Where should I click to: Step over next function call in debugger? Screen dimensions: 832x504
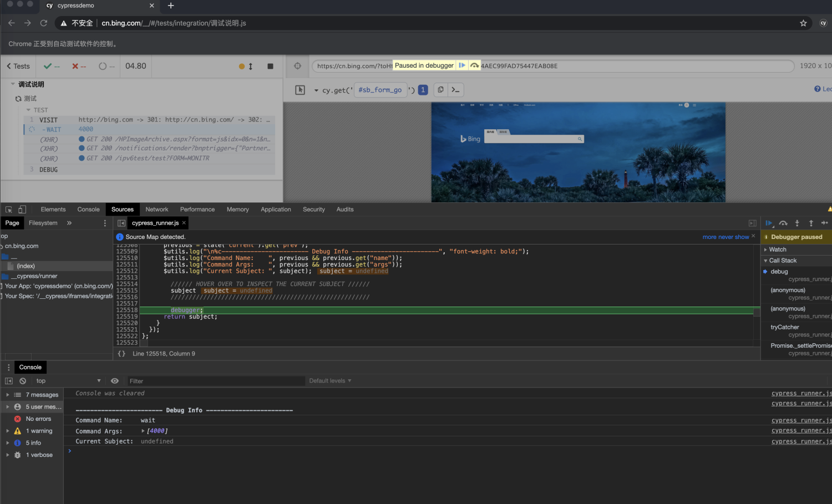tap(783, 223)
